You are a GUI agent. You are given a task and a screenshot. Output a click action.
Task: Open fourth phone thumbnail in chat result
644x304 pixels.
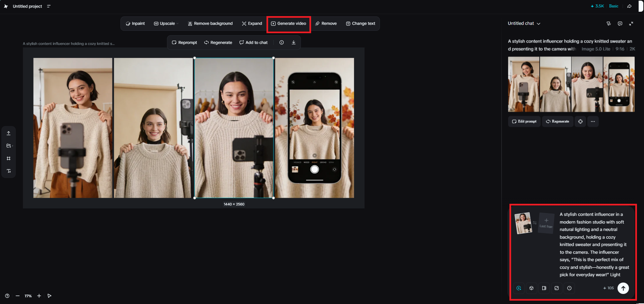(x=619, y=84)
